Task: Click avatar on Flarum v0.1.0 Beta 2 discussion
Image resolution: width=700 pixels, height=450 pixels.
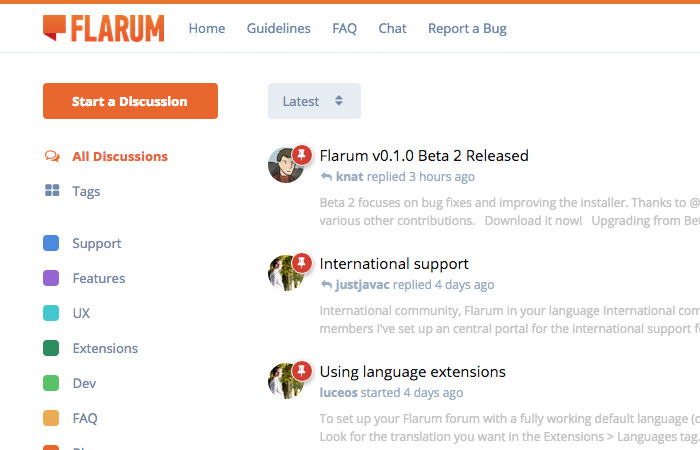Action: pyautogui.click(x=285, y=166)
